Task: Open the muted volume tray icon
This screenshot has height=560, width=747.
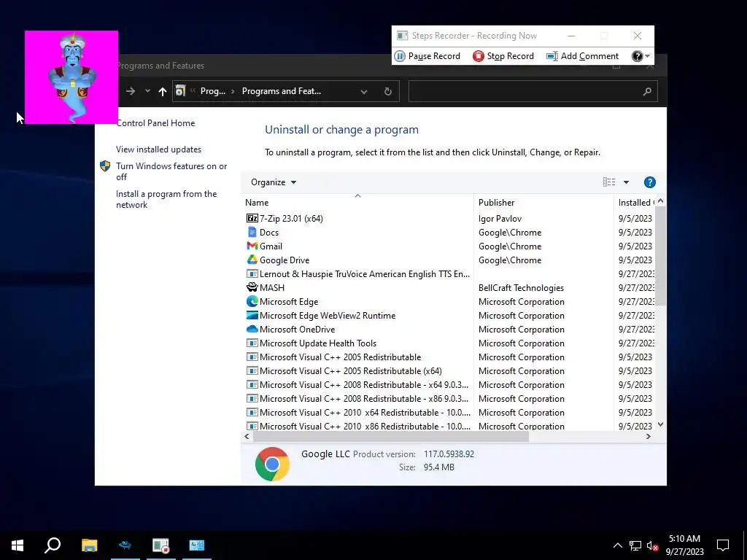Action: click(x=653, y=545)
